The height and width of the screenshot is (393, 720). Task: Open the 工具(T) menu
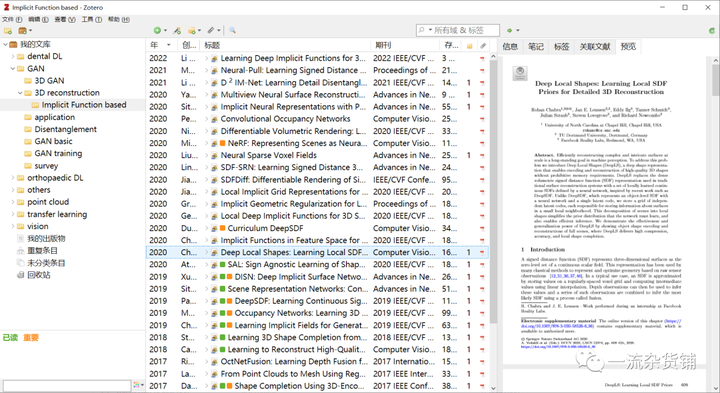click(91, 19)
